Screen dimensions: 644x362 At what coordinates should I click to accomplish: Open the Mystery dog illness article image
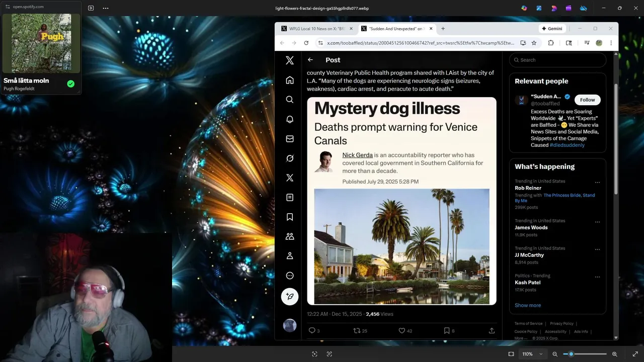(401, 201)
